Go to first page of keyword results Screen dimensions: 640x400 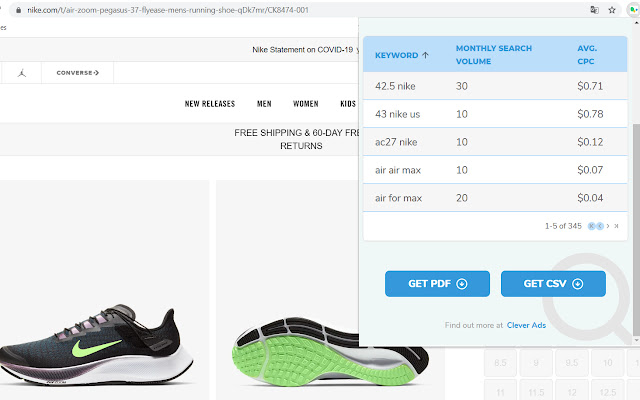pos(591,227)
